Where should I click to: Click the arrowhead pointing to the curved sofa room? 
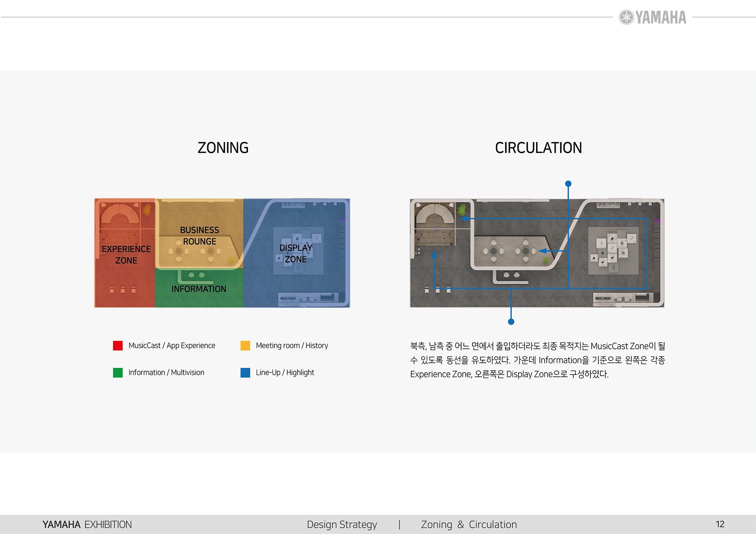[x=464, y=218]
